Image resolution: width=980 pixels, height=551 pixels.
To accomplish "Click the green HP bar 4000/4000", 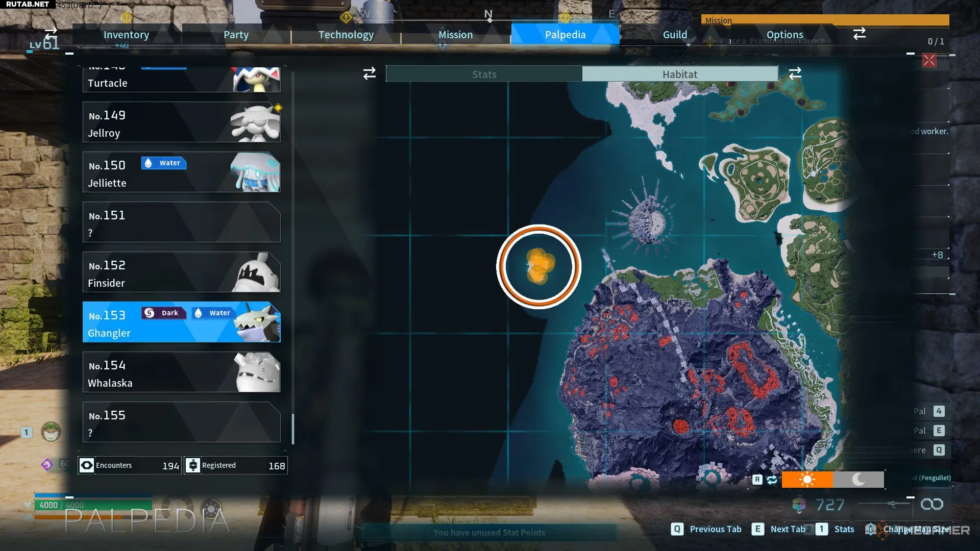I will coord(93,505).
